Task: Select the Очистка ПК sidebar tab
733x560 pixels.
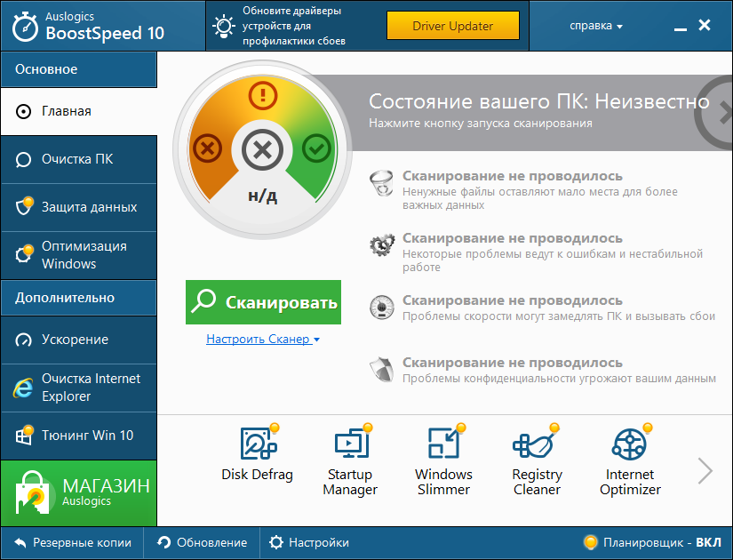Action: 78,160
